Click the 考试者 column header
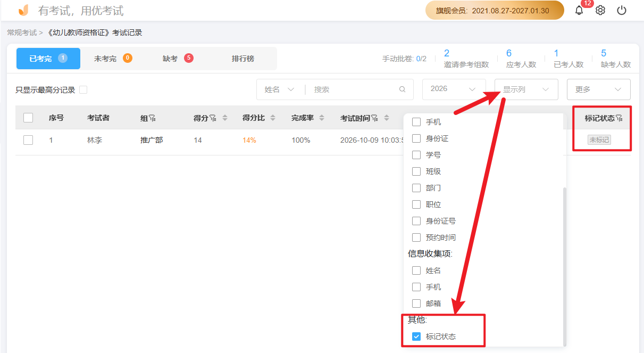The width and height of the screenshot is (644, 353). pyautogui.click(x=98, y=118)
